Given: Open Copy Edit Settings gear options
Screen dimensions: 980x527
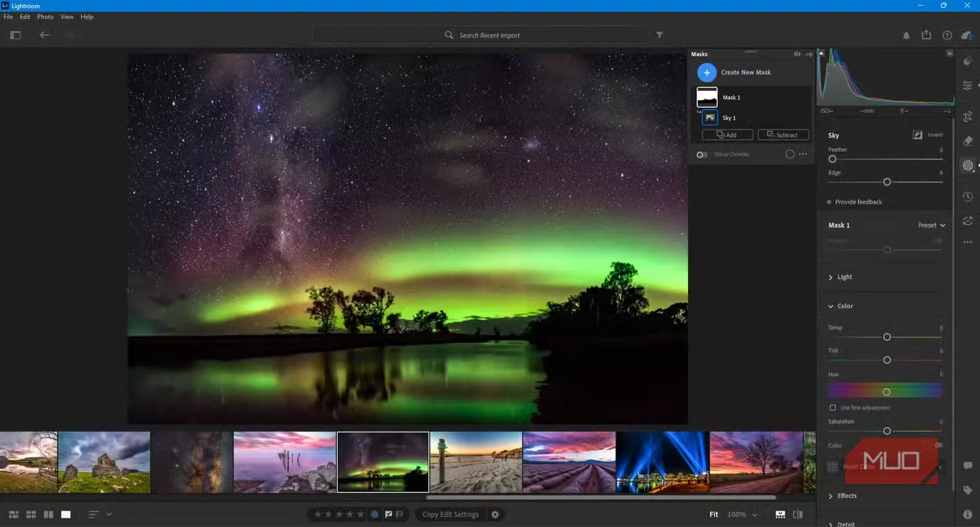Looking at the screenshot, I should pos(495,515).
